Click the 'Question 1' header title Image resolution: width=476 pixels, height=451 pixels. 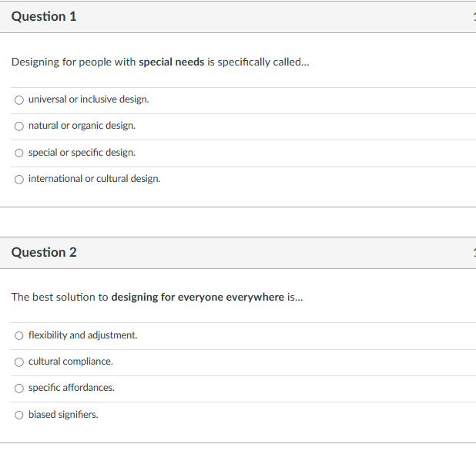[x=44, y=17]
